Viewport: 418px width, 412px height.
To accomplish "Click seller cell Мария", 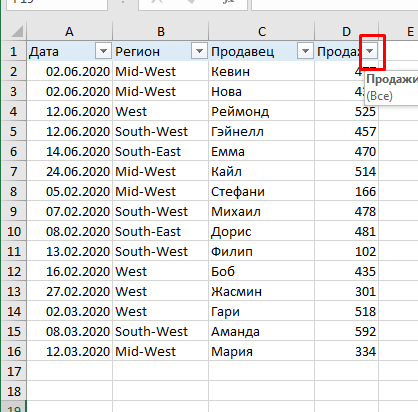I will 262,352.
